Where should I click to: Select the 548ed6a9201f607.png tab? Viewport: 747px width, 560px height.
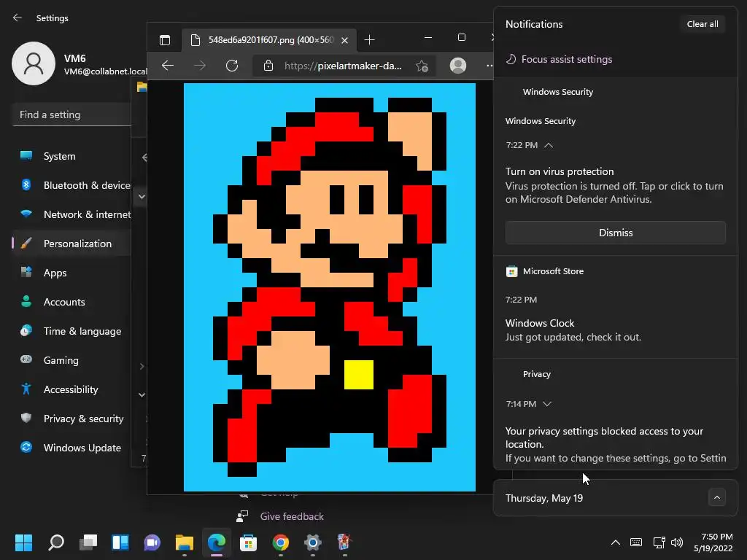(x=269, y=40)
